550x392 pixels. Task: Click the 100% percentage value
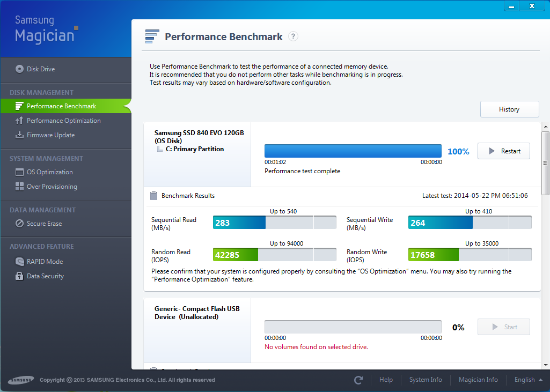[x=458, y=151]
